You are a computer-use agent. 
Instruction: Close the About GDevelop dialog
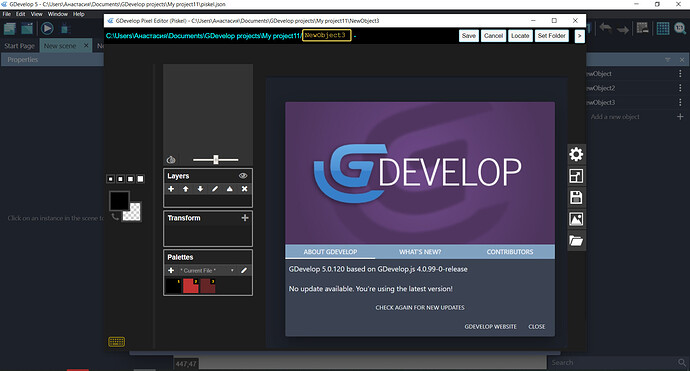click(x=537, y=327)
